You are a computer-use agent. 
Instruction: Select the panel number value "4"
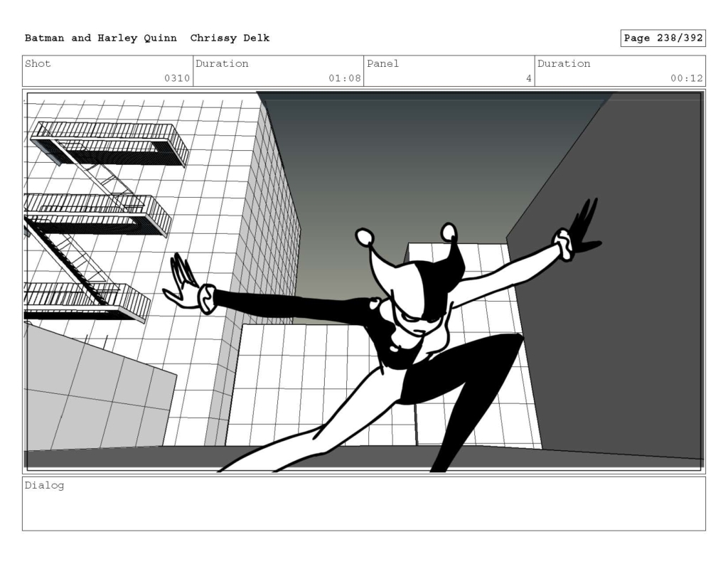529,78
